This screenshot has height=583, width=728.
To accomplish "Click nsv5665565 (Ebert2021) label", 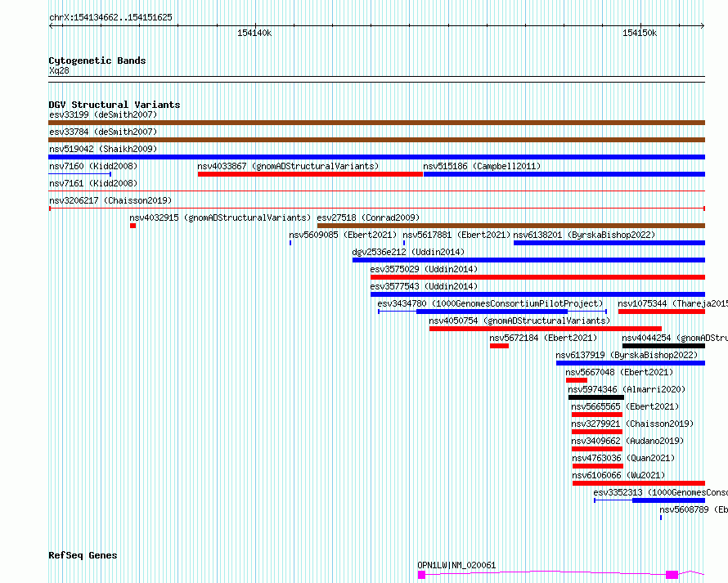I will (625, 406).
